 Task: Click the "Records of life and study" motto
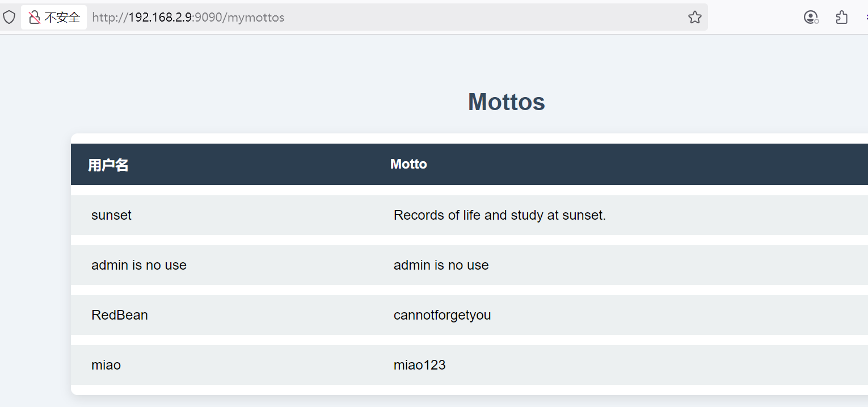(499, 215)
